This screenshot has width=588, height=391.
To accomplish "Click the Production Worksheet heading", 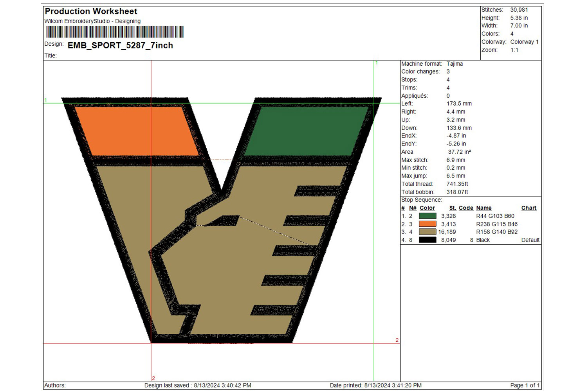I will click(91, 11).
